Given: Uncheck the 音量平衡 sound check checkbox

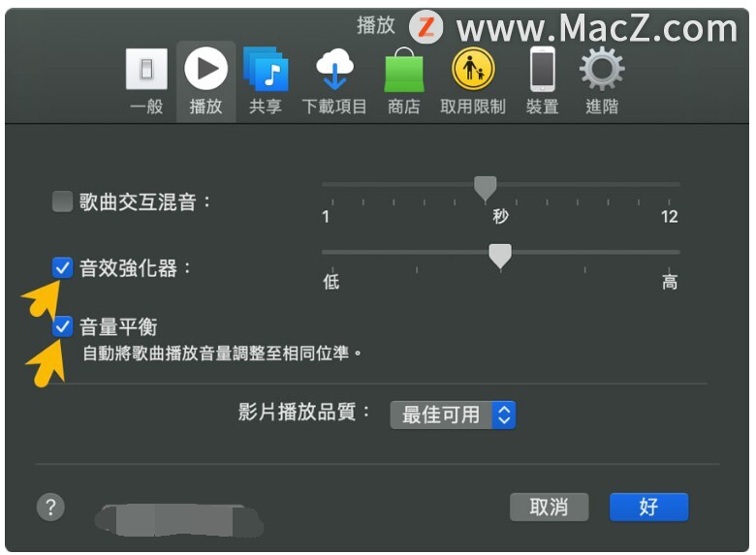Looking at the screenshot, I should click(x=62, y=326).
